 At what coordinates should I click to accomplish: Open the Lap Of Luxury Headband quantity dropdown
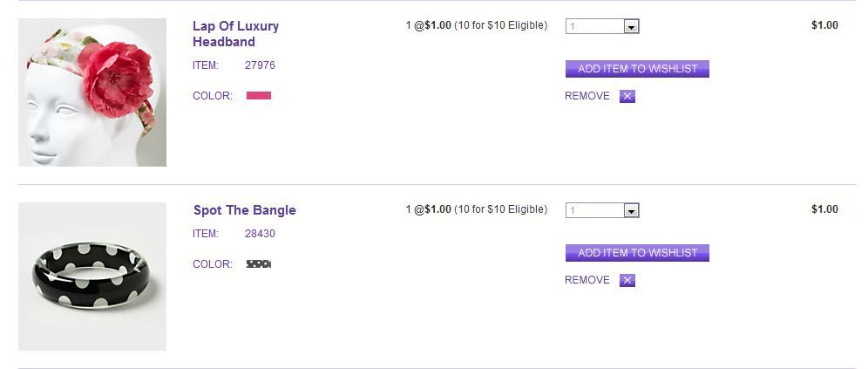point(632,26)
